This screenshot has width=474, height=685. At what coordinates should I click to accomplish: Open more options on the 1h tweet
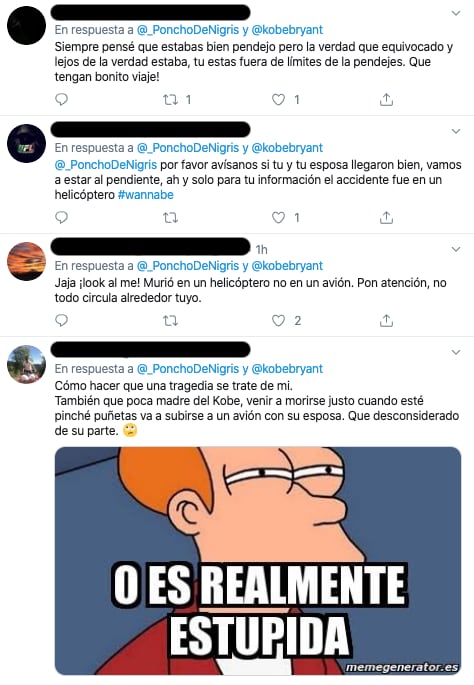pyautogui.click(x=456, y=249)
